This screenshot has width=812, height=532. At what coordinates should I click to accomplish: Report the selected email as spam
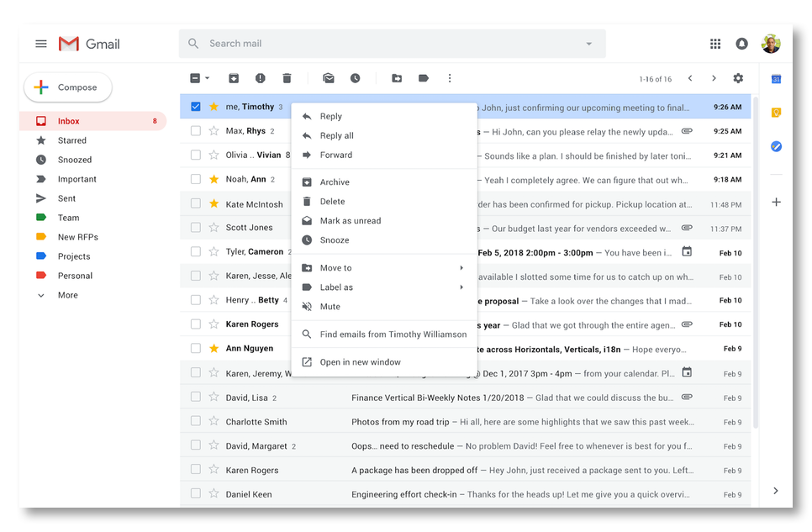pyautogui.click(x=261, y=77)
